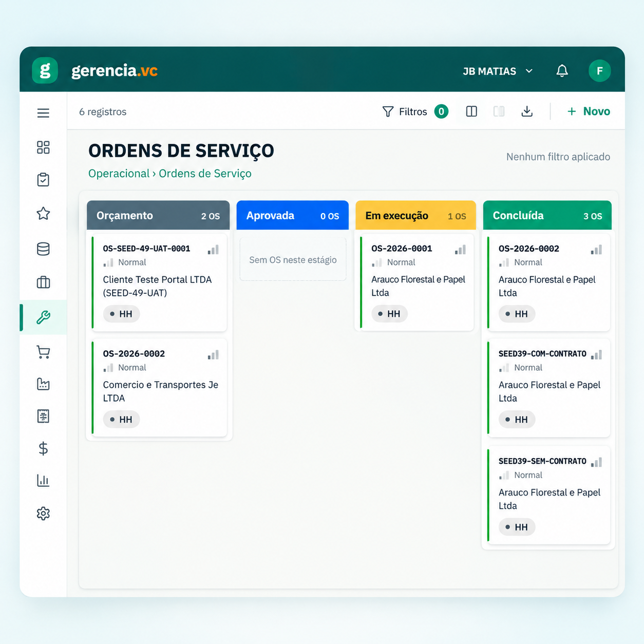Click HH tag on OS-2026-0001 card
This screenshot has width=644, height=644.
click(x=389, y=314)
